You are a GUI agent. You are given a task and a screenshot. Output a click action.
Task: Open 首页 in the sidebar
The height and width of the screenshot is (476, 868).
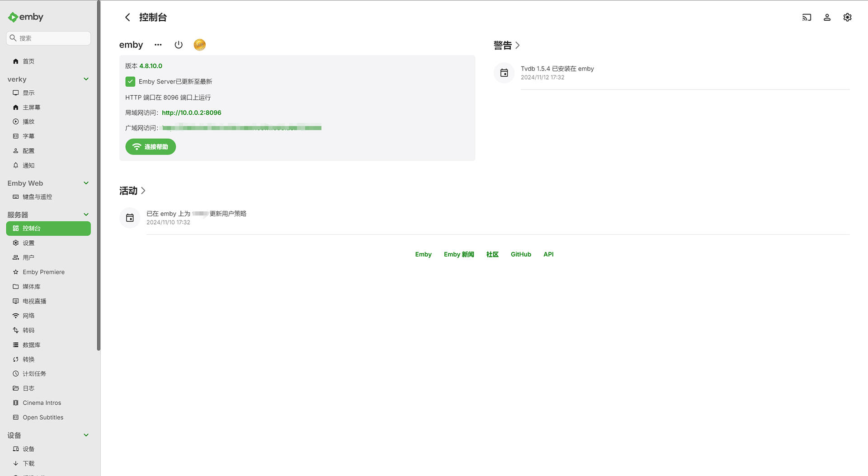click(x=48, y=61)
